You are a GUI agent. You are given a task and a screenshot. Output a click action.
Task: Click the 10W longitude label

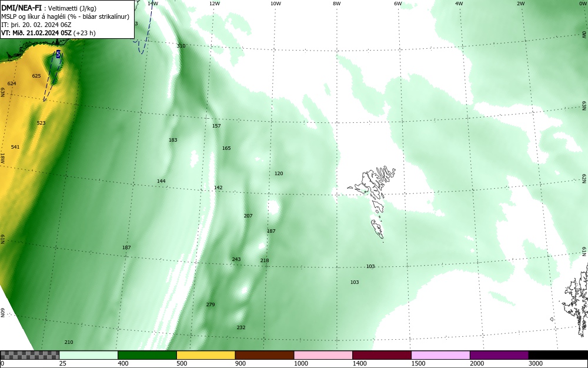point(276,4)
